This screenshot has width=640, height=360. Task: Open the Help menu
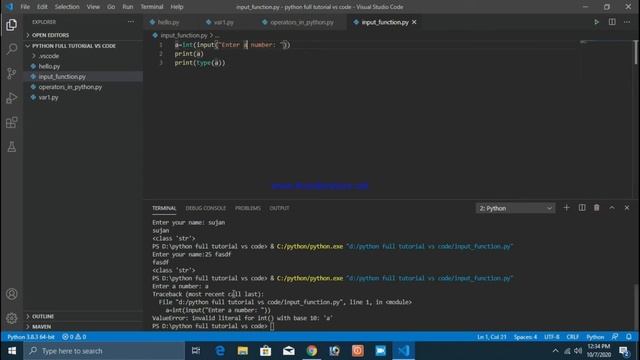pos(176,7)
